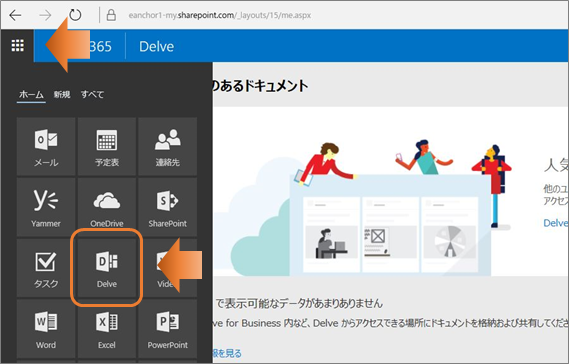569x364 pixels.
Task: Switch to the すべて tab
Action: click(x=92, y=95)
